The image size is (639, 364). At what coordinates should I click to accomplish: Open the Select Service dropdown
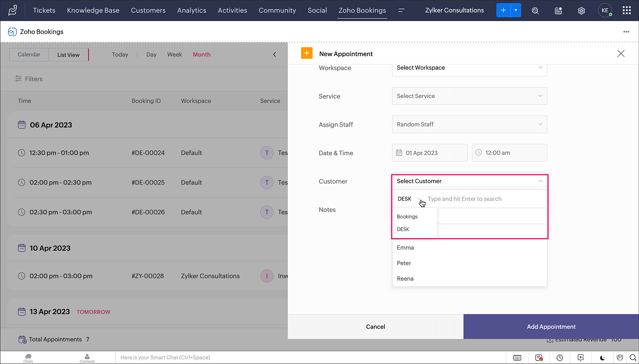(469, 96)
